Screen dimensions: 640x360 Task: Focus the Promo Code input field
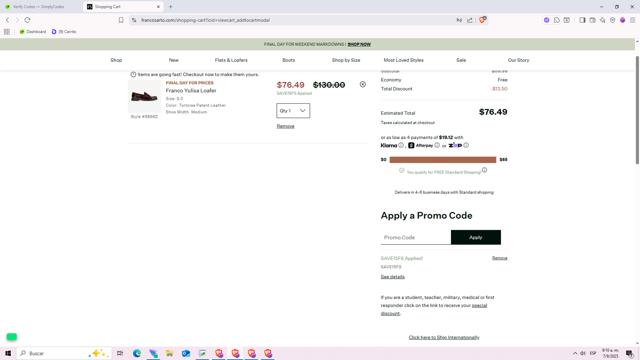416,237
